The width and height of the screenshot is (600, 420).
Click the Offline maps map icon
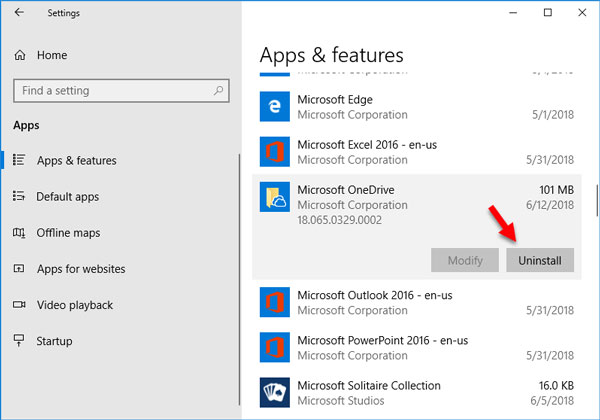[x=19, y=233]
